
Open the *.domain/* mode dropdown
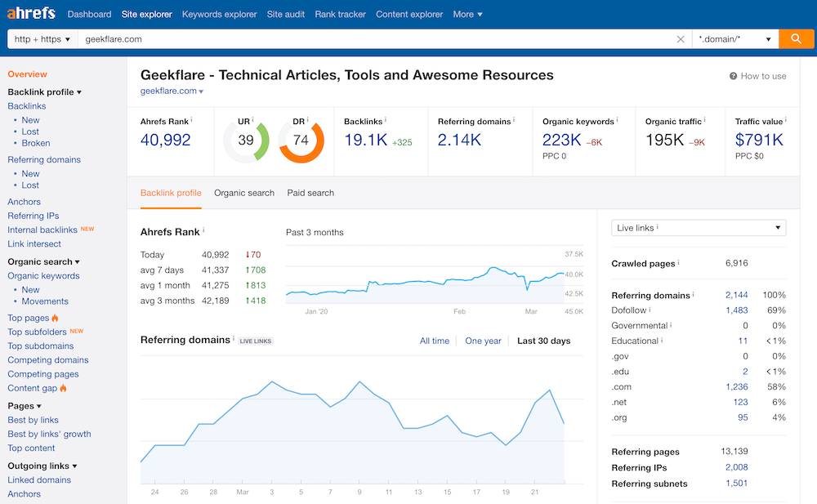click(734, 39)
